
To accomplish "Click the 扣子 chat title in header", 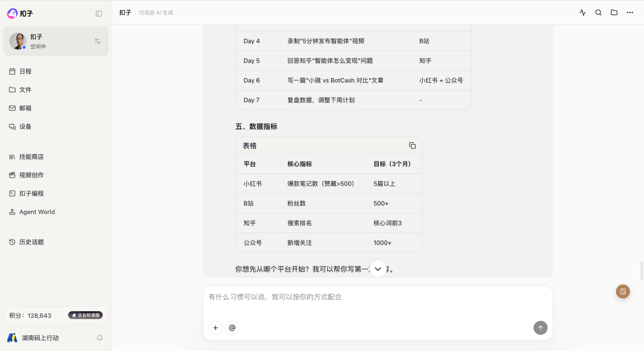I will (x=125, y=13).
